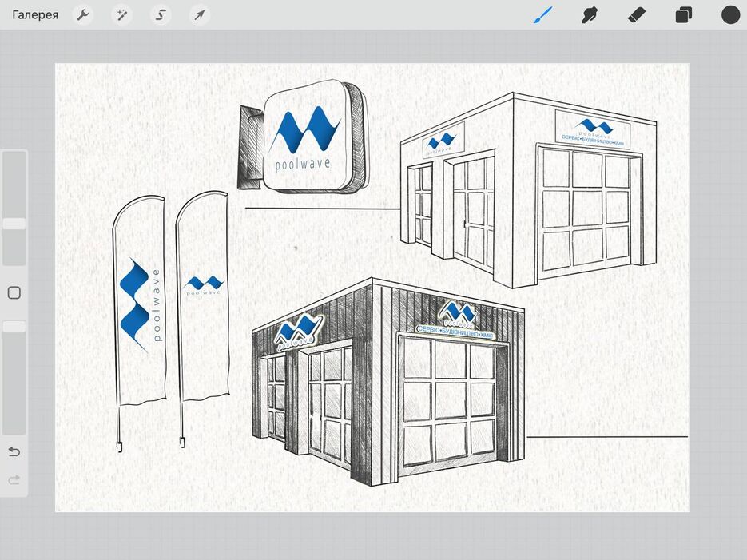Undo the last action
Screen dimensions: 747x560
pyautogui.click(x=14, y=451)
